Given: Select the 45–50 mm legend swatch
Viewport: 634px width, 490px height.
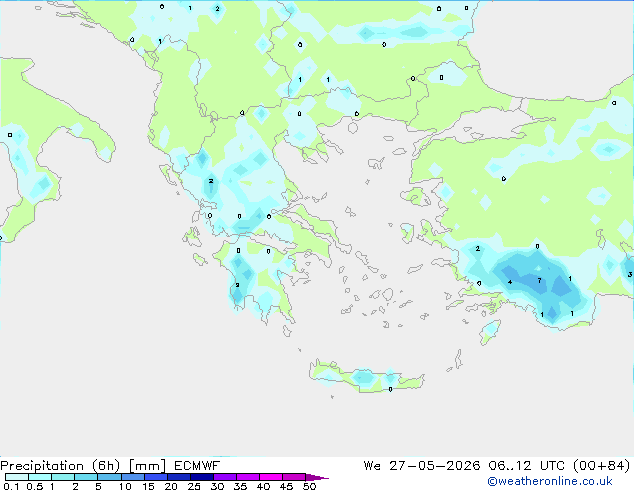Looking at the screenshot, I should point(294,477).
